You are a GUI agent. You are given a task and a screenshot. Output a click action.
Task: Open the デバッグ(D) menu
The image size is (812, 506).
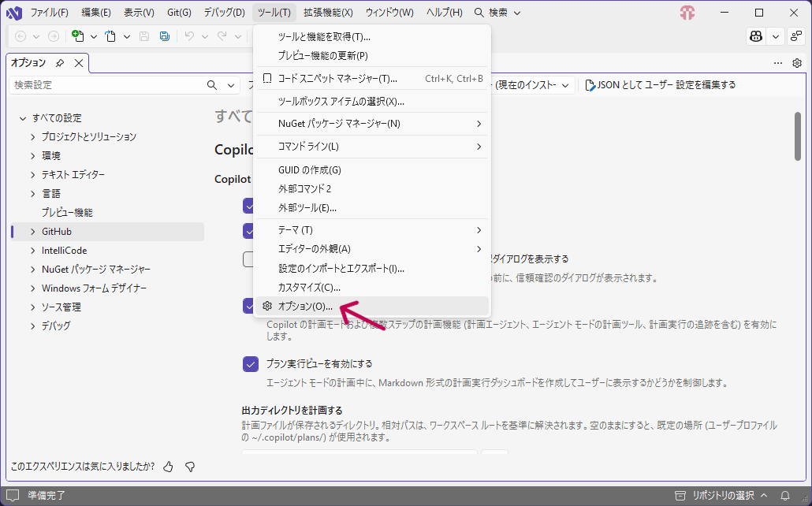[224, 13]
